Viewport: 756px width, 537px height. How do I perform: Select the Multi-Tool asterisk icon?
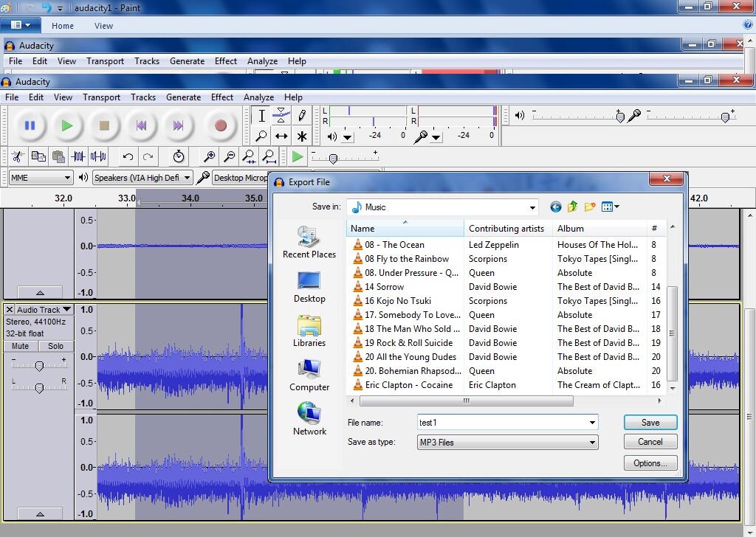point(302,136)
